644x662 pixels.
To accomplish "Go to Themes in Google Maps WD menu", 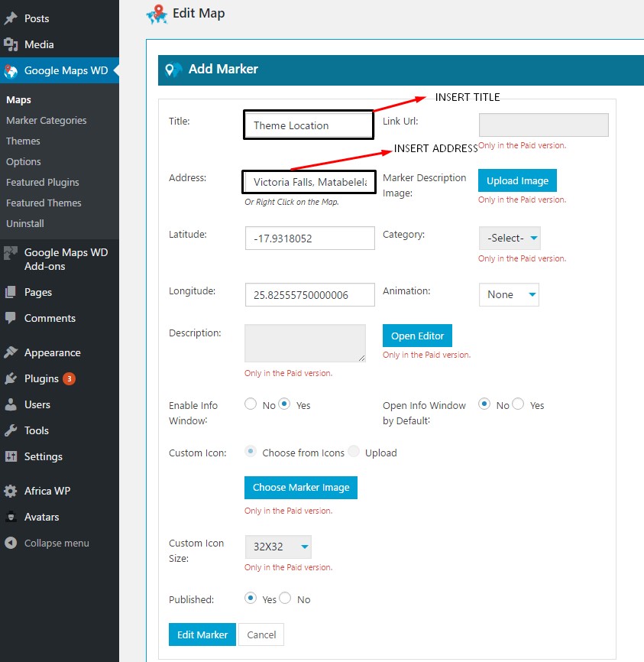I will pos(23,141).
